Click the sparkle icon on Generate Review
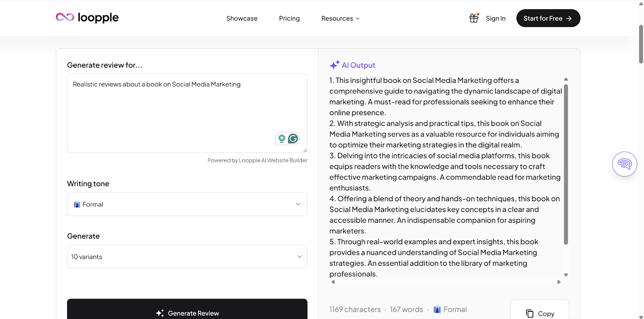 [x=160, y=313]
